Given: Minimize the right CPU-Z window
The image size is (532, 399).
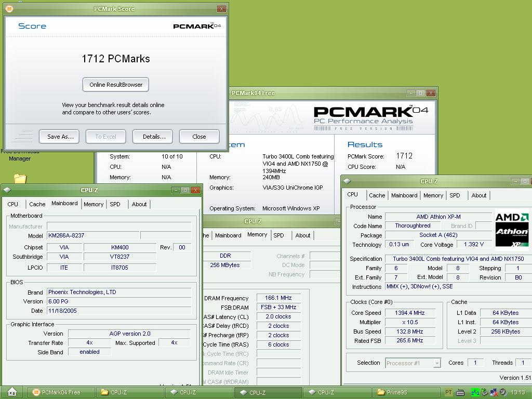Looking at the screenshot, I should tap(515, 181).
